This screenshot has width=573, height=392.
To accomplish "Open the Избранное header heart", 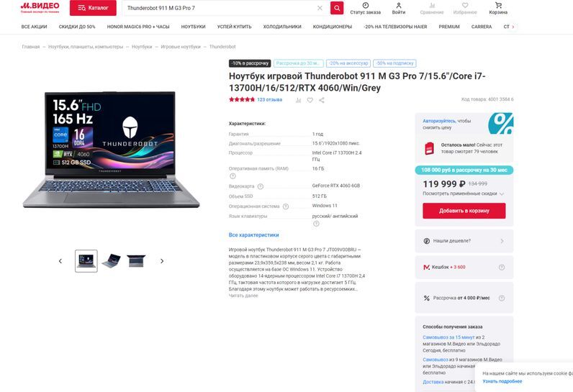I will [x=465, y=6].
